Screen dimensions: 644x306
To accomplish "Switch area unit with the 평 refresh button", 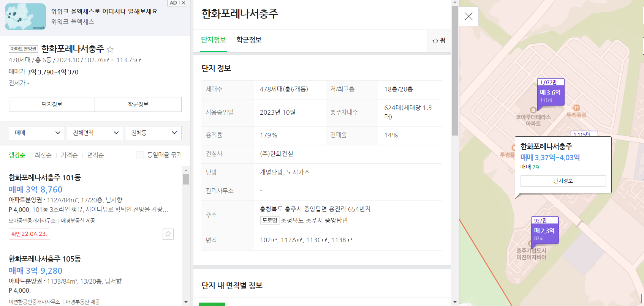I will (x=439, y=41).
